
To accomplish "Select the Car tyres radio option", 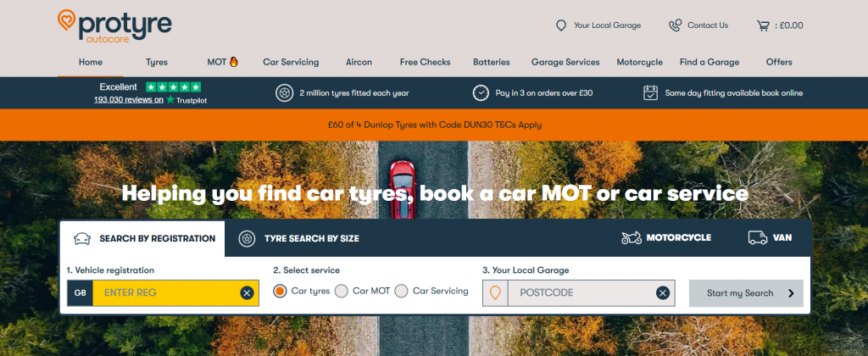I will tap(280, 292).
